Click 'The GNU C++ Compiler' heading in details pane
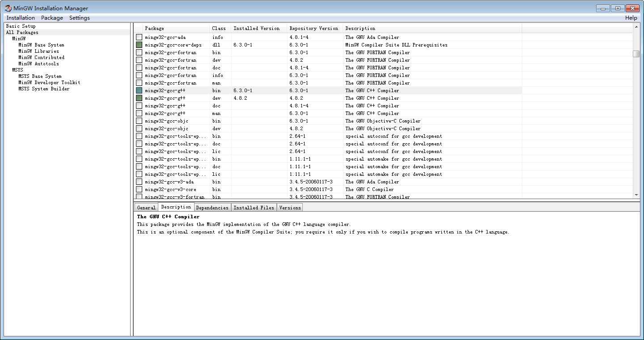The width and height of the screenshot is (644, 340). coord(168,217)
